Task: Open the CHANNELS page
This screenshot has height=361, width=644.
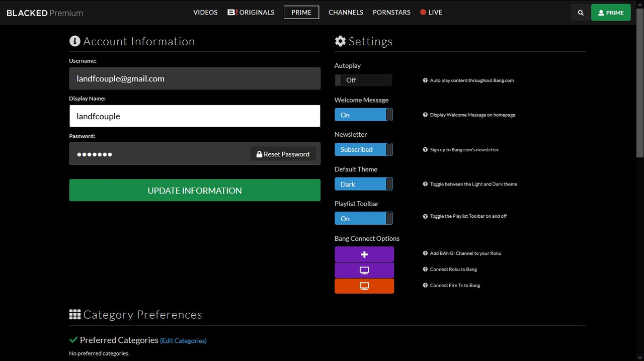Action: 346,13
